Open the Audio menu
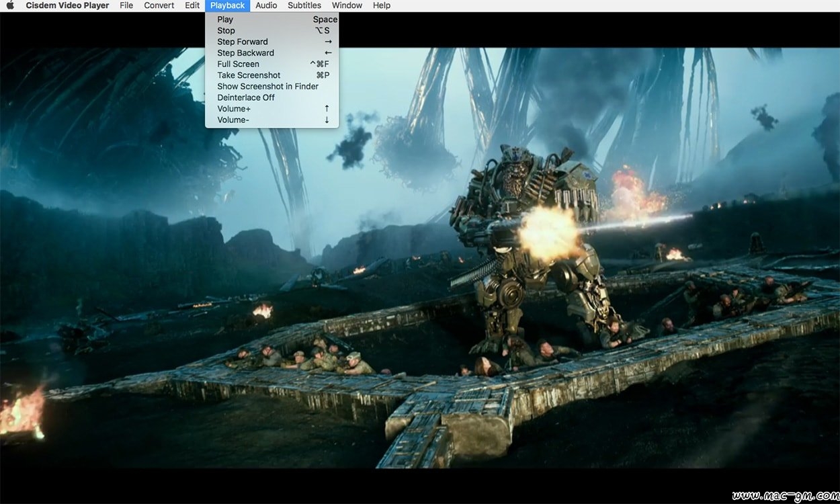The image size is (840, 504). pyautogui.click(x=266, y=5)
